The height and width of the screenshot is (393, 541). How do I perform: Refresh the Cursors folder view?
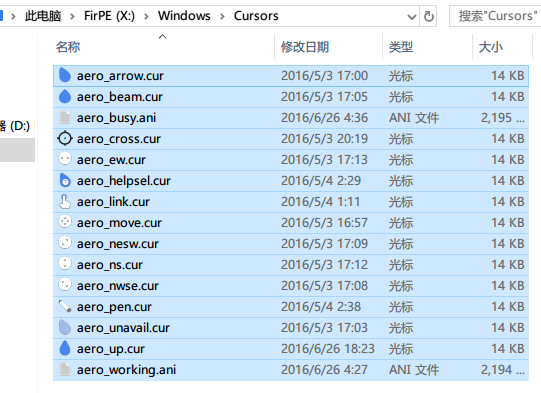coord(428,16)
